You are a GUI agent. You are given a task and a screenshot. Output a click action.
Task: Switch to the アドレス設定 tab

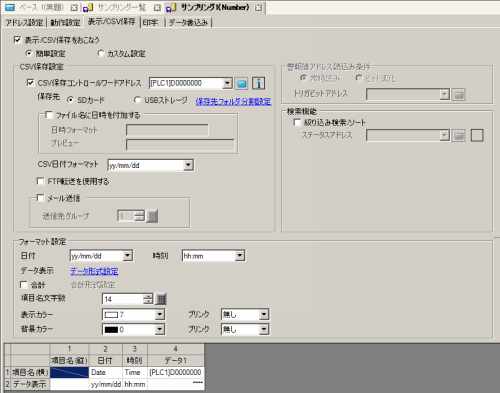pos(24,23)
